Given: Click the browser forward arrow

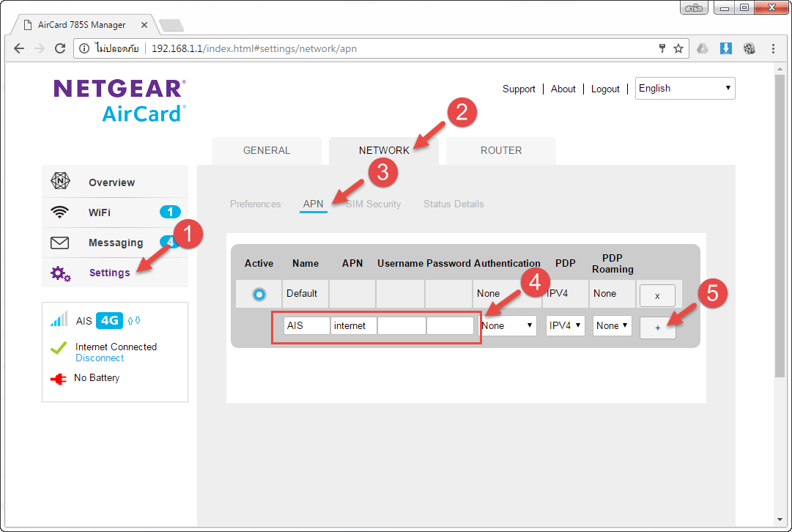Looking at the screenshot, I should (40, 48).
